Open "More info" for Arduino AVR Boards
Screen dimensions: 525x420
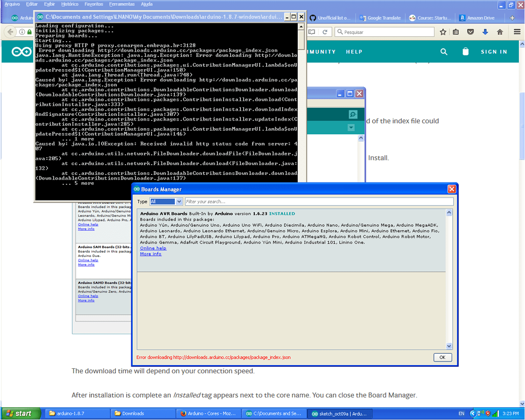pyautogui.click(x=150, y=254)
